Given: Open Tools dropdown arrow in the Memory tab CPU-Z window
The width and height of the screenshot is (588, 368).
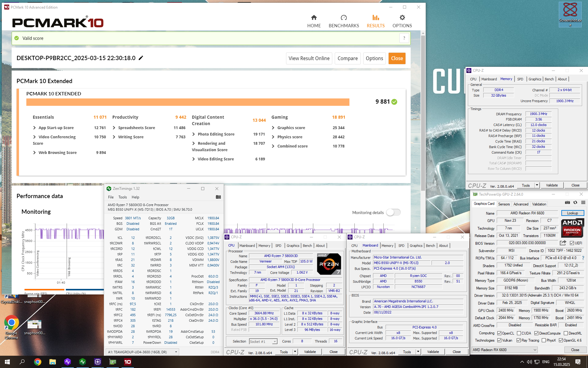Looking at the screenshot, I should point(537,185).
